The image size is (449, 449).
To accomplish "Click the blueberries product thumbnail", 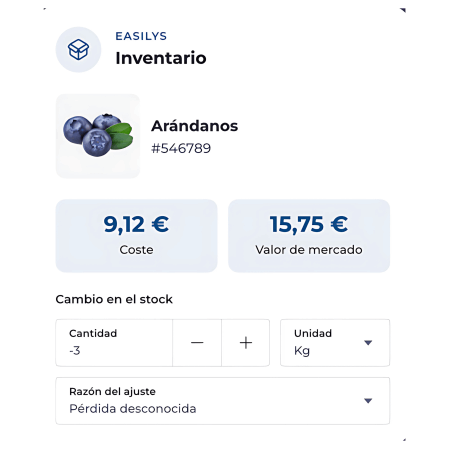I will point(98,136).
